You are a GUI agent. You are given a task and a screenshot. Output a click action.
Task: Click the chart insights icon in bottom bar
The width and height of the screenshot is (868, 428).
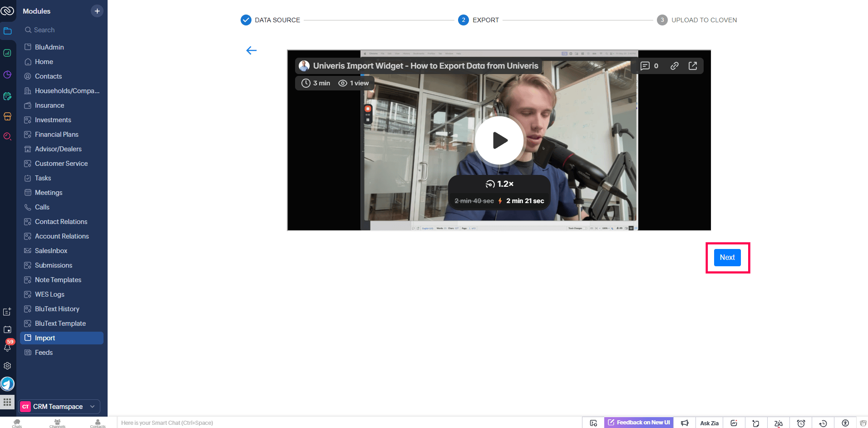pyautogui.click(x=734, y=423)
